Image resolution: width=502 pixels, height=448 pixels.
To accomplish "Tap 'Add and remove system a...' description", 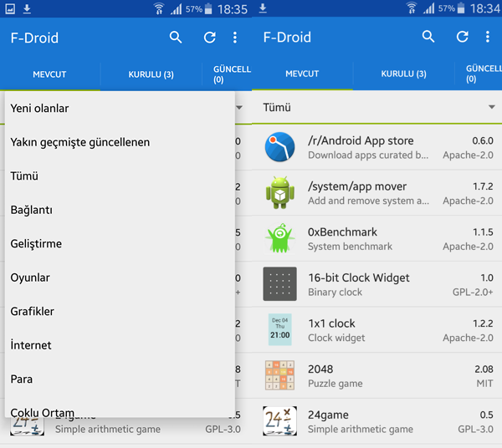I will click(368, 201).
